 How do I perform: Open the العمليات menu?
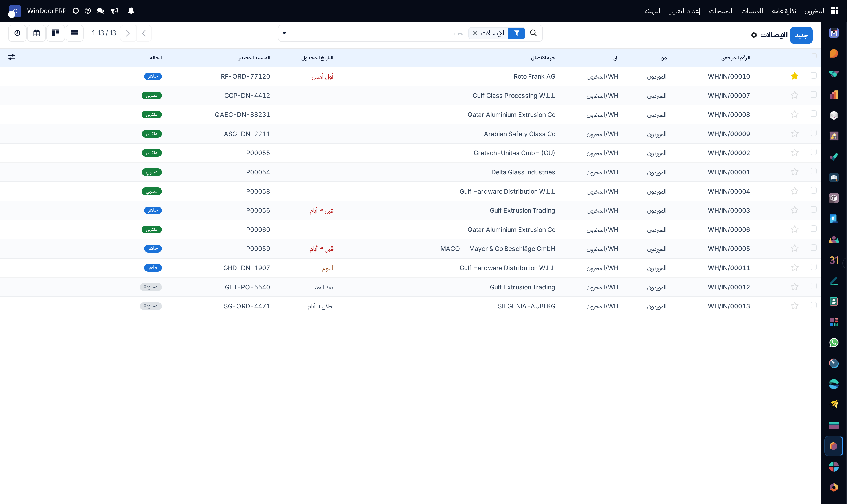752,11
